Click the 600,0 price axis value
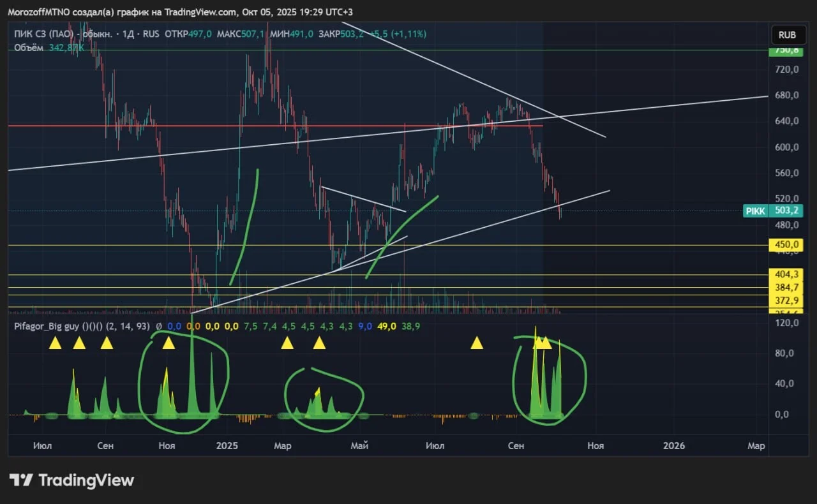 [787, 147]
